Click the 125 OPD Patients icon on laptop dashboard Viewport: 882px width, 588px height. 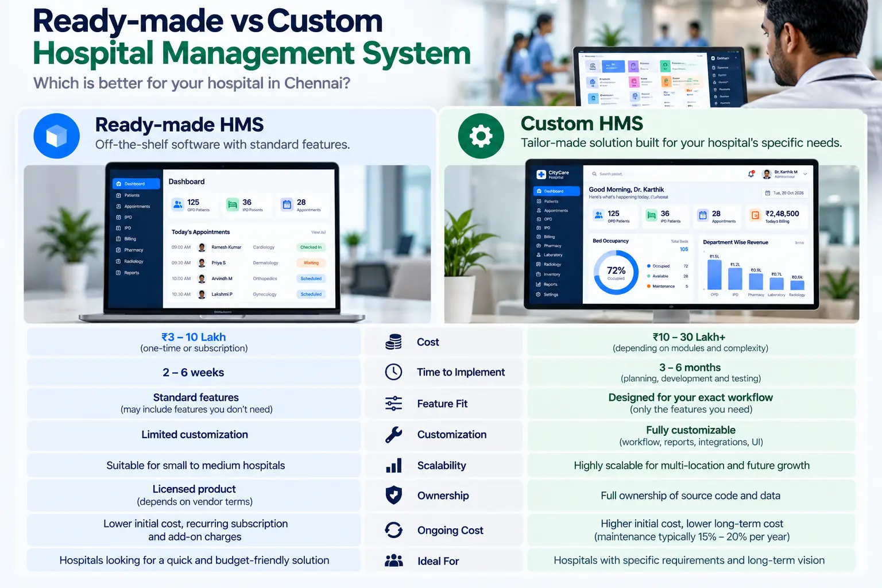[178, 204]
